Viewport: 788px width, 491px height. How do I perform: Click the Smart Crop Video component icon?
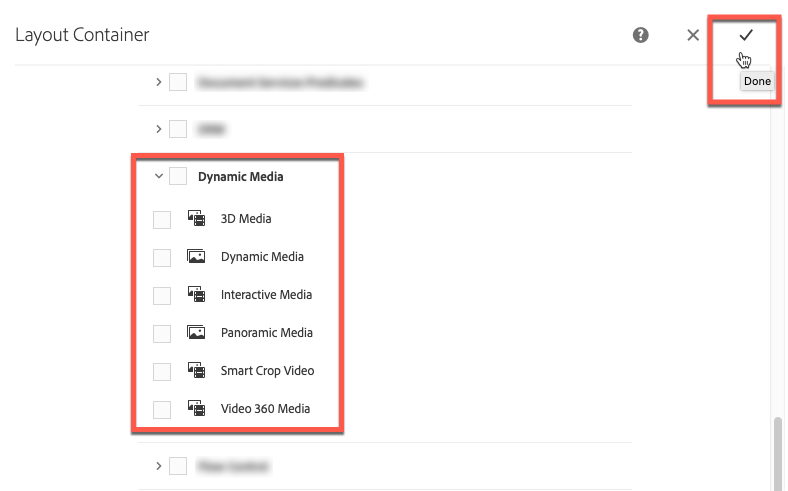[196, 370]
